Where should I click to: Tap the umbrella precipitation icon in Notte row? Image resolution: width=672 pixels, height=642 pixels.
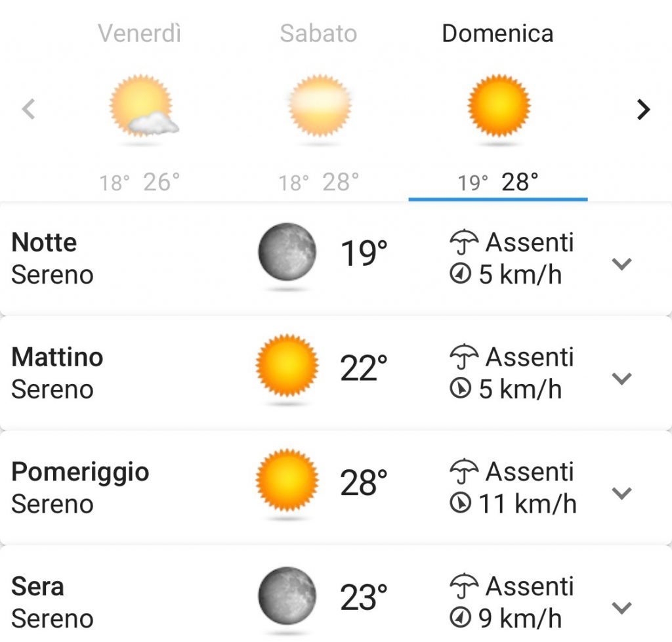(x=464, y=242)
